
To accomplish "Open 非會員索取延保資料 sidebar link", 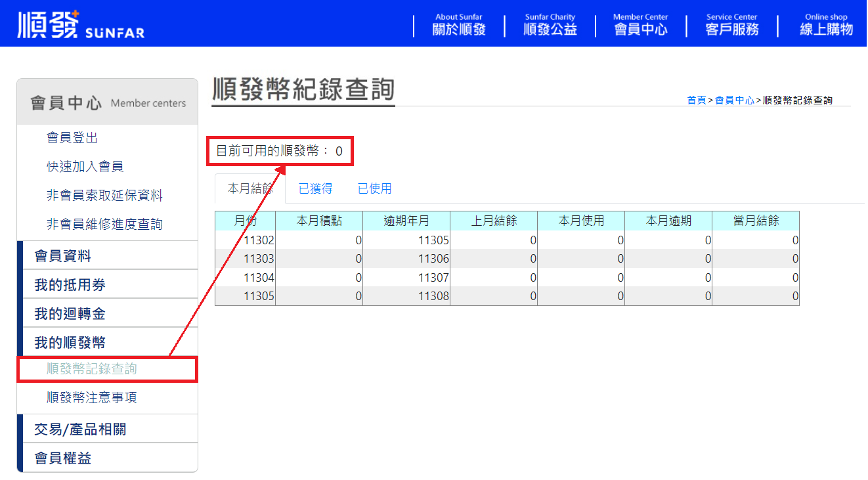I will coord(104,196).
